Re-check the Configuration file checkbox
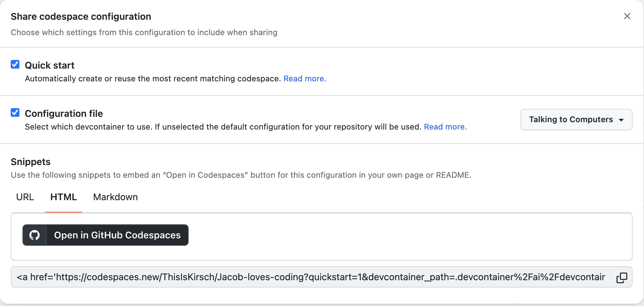Screen dimensions: 644x306 coord(15,112)
